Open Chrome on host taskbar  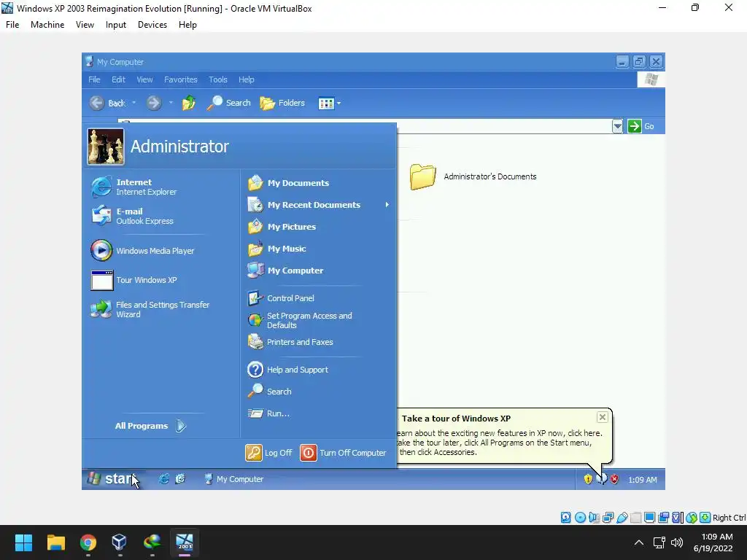tap(88, 542)
